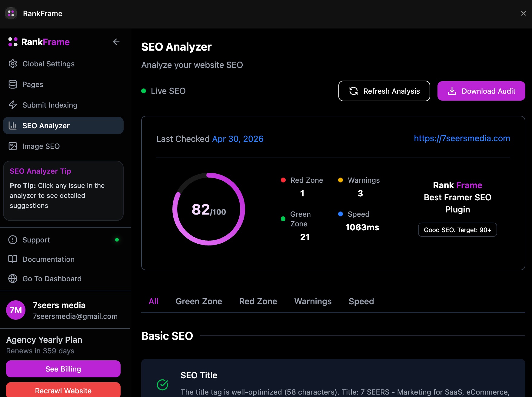Click the Go To Dashboard globe icon
Image resolution: width=532 pixels, height=397 pixels.
(12, 279)
